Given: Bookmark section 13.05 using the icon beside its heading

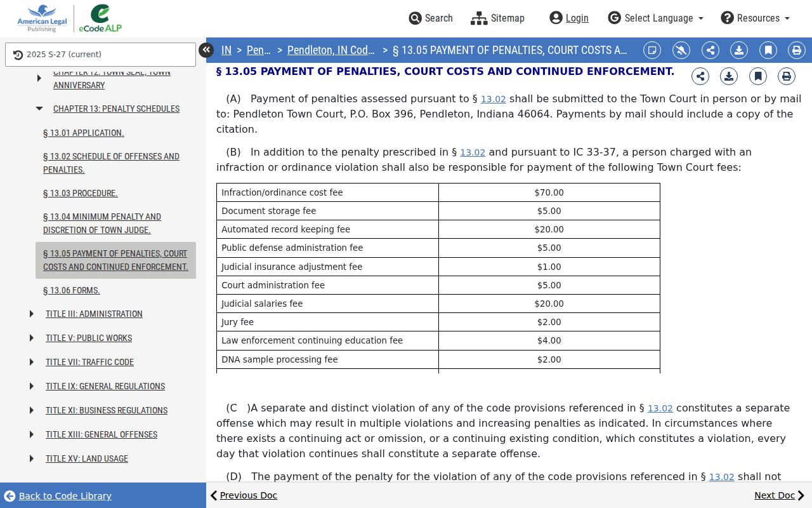Looking at the screenshot, I should [758, 77].
